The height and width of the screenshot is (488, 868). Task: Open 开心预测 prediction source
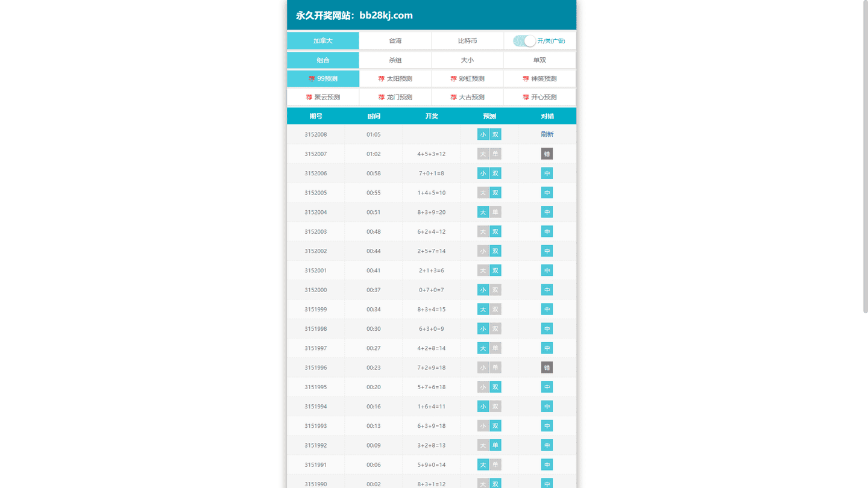pos(540,97)
